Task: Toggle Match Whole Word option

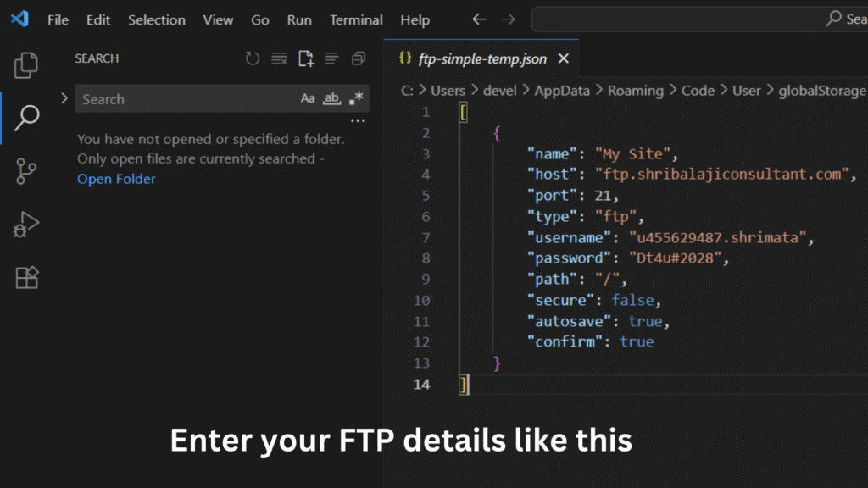Action: point(332,99)
